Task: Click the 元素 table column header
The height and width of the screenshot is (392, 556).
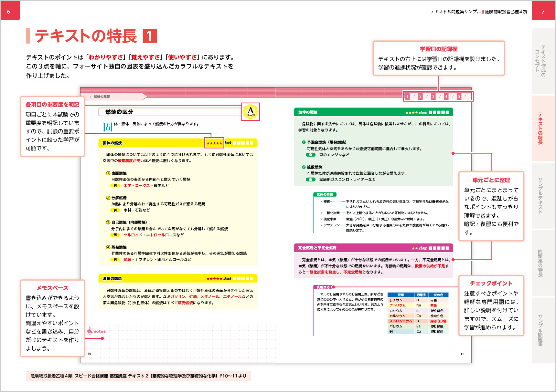Action: point(401,295)
